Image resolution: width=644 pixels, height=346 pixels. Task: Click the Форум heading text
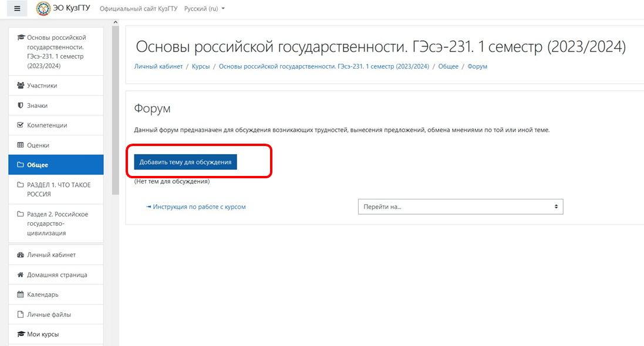[x=152, y=108]
